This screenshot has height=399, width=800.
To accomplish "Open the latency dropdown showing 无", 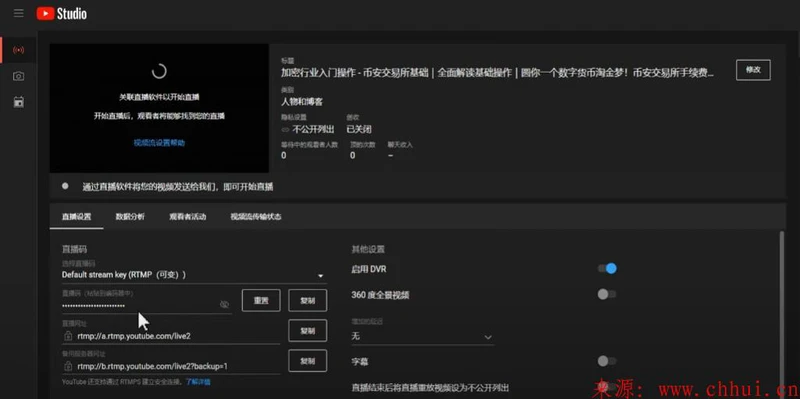I will (x=422, y=337).
